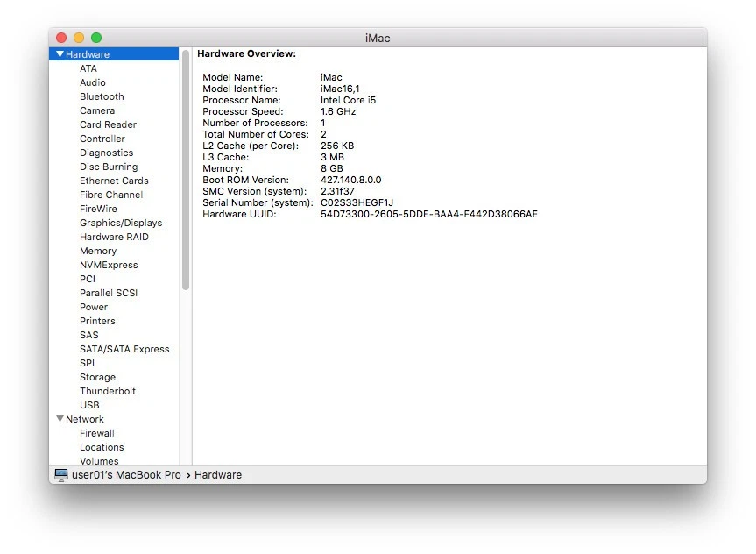Viewport: 756px width, 554px height.
Task: Select Ethernet Cards from the list
Action: [111, 181]
